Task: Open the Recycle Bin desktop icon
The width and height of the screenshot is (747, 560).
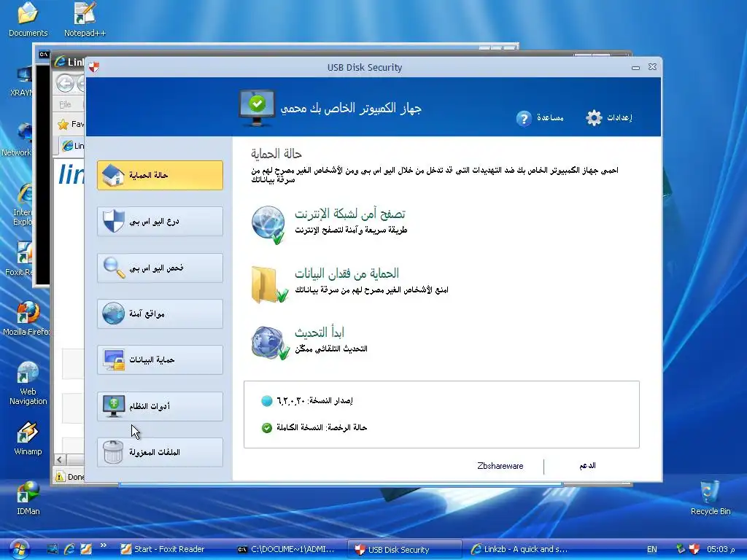Action: [x=711, y=498]
